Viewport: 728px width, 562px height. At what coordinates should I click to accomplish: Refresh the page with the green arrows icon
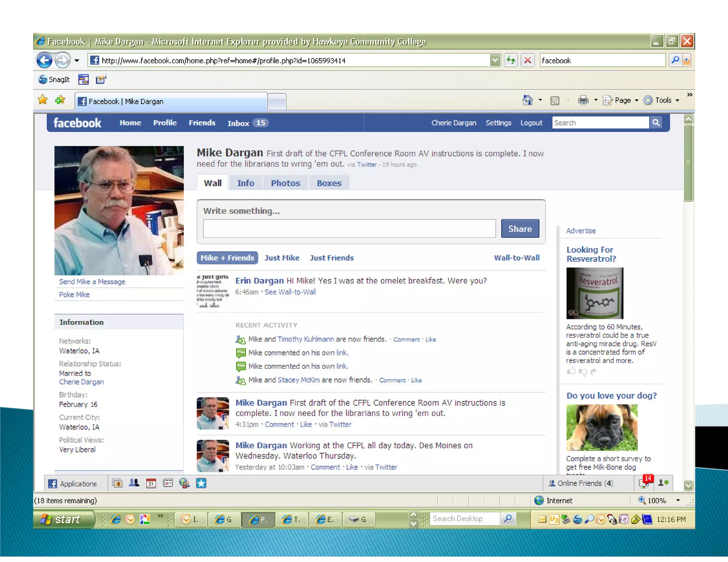(510, 60)
